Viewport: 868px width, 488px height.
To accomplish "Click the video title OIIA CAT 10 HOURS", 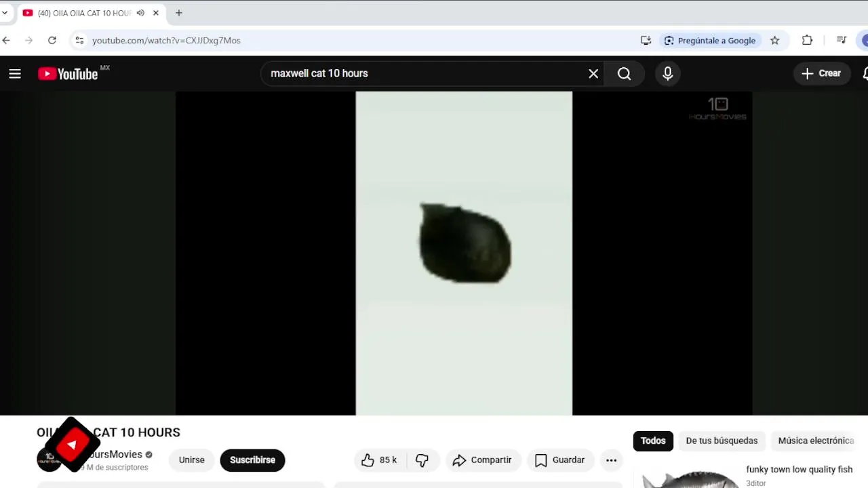I will click(108, 432).
